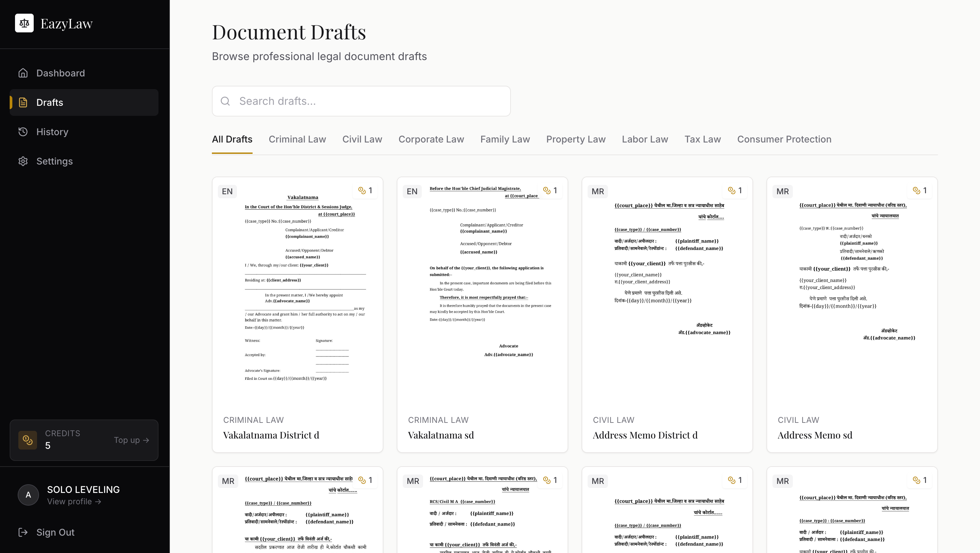
Task: Click coin cost badge on Vakalatnama District d
Action: click(365, 190)
